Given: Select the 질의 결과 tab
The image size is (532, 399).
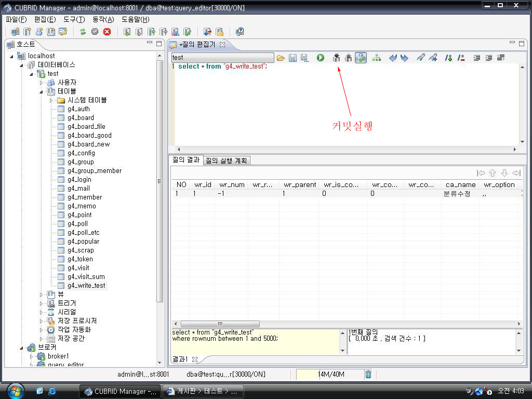Looking at the screenshot, I should tap(186, 160).
